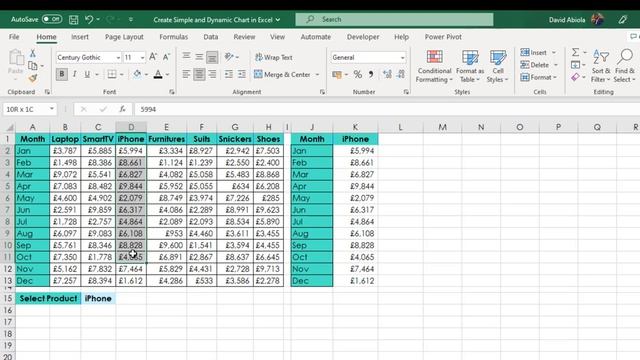Viewport: 640px width, 360px height.
Task: Open the Data tab
Action: [x=211, y=37]
